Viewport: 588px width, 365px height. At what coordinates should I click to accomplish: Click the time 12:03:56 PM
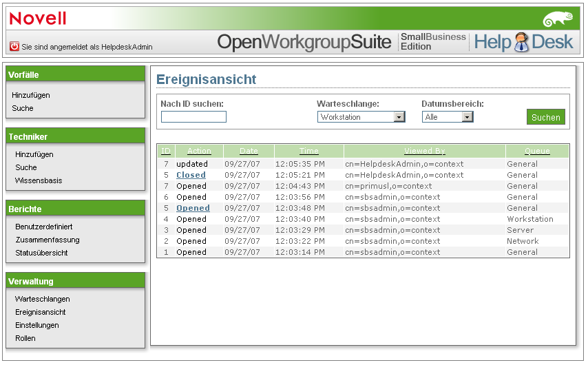coord(300,197)
